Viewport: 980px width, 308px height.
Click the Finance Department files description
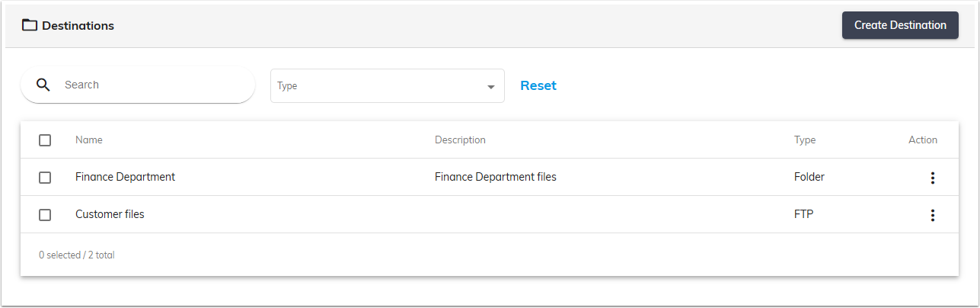click(495, 177)
